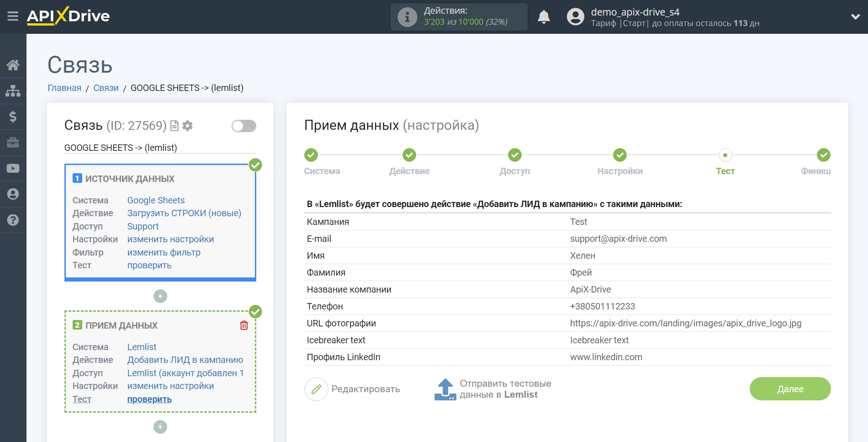Open Главная breadcrumb link
Viewport: 868px width, 442px height.
[x=64, y=88]
